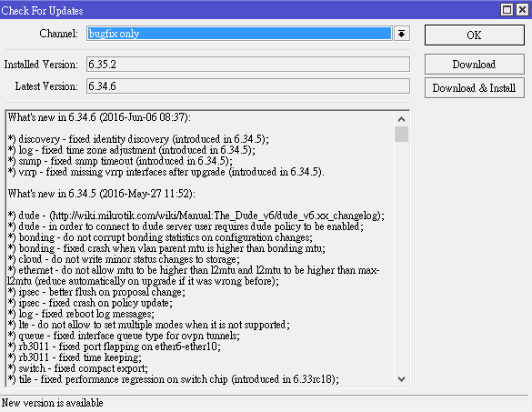The image size is (532, 412).
Task: Click the changelog scrollbar thumb
Action: point(401,134)
